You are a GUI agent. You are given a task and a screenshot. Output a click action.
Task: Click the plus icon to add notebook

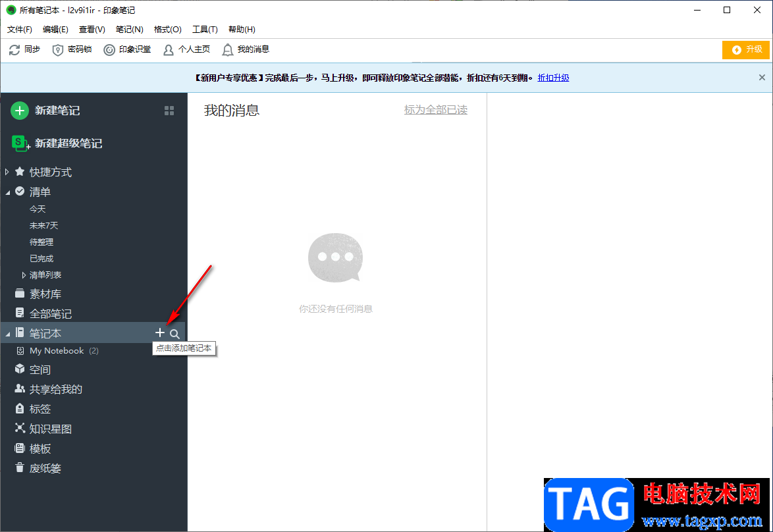tap(160, 332)
